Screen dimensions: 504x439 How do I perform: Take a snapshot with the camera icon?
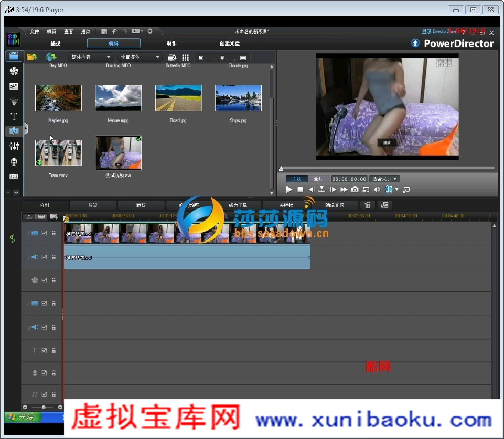tap(355, 189)
